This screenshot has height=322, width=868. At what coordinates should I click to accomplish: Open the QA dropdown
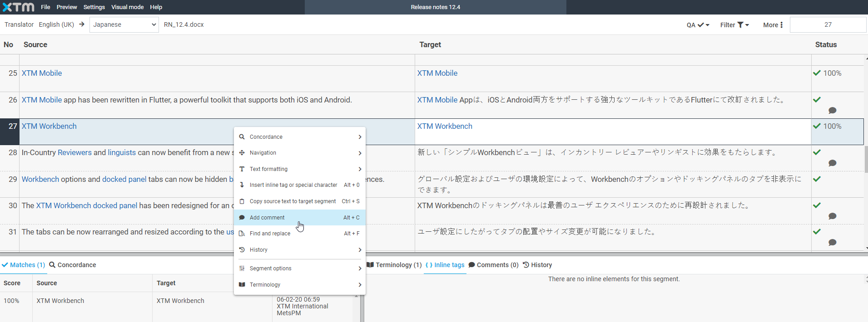[698, 25]
